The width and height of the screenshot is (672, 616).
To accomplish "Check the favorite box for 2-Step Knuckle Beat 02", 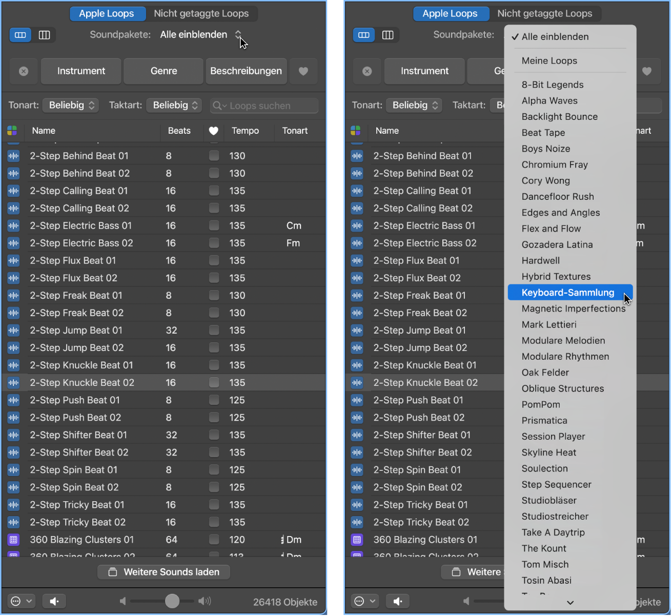I will tap(214, 382).
